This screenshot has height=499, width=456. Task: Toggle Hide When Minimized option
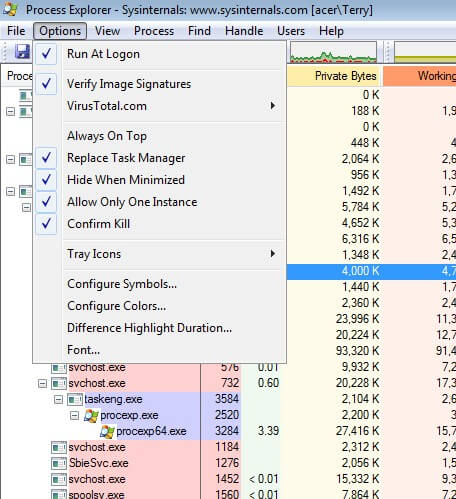(x=159, y=180)
